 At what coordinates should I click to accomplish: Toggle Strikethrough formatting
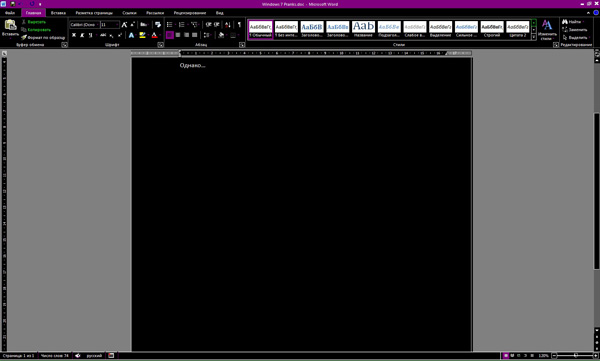point(103,35)
